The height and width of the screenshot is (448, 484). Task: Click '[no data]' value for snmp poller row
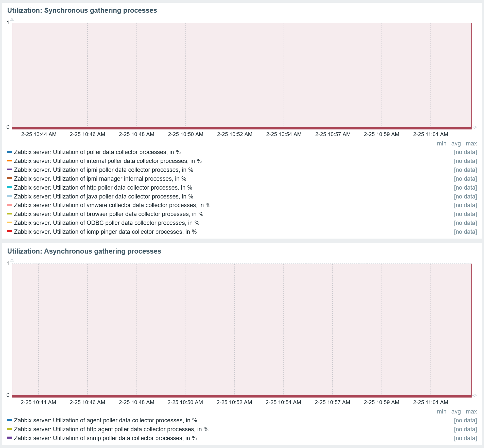coord(465,438)
